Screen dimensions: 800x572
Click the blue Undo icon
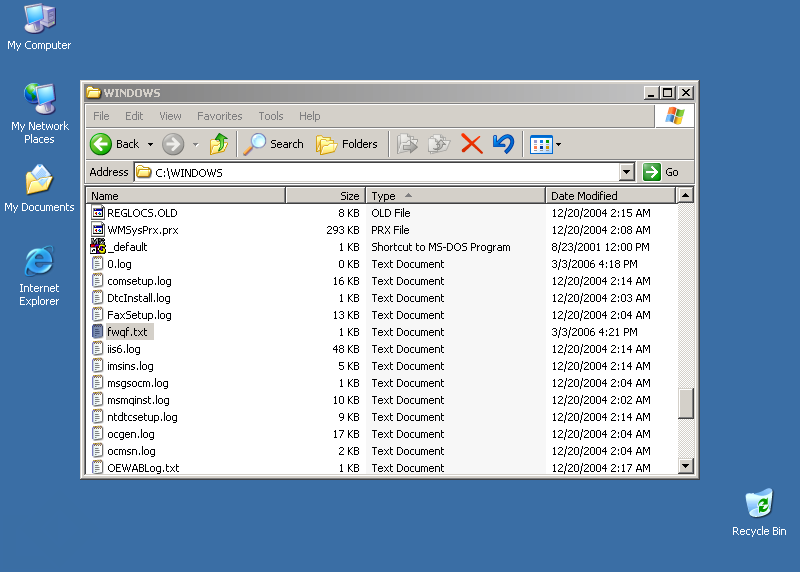tap(503, 144)
